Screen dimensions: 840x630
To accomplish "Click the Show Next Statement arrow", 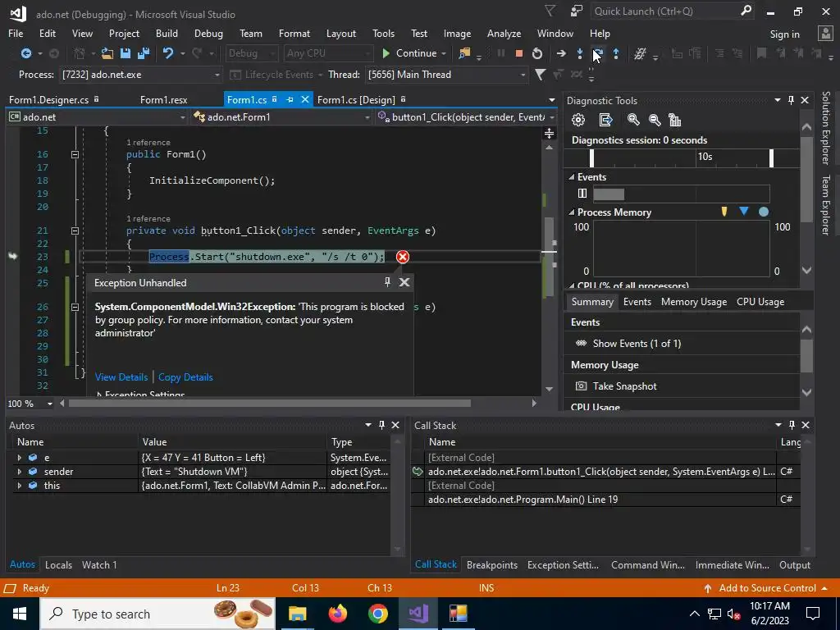I will (561, 53).
